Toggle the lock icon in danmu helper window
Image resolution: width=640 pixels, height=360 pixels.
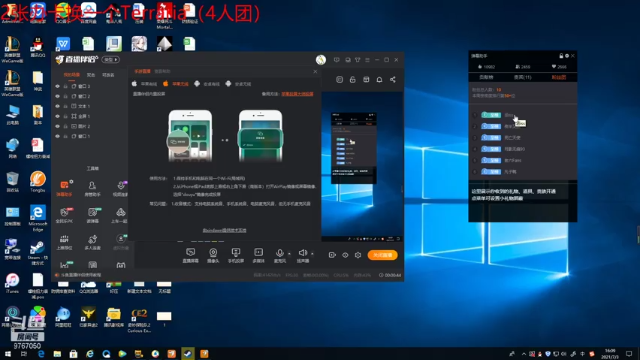coord(561,56)
